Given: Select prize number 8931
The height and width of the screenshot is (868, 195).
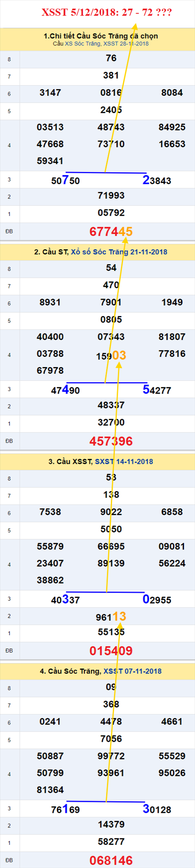Looking at the screenshot, I should (50, 303).
